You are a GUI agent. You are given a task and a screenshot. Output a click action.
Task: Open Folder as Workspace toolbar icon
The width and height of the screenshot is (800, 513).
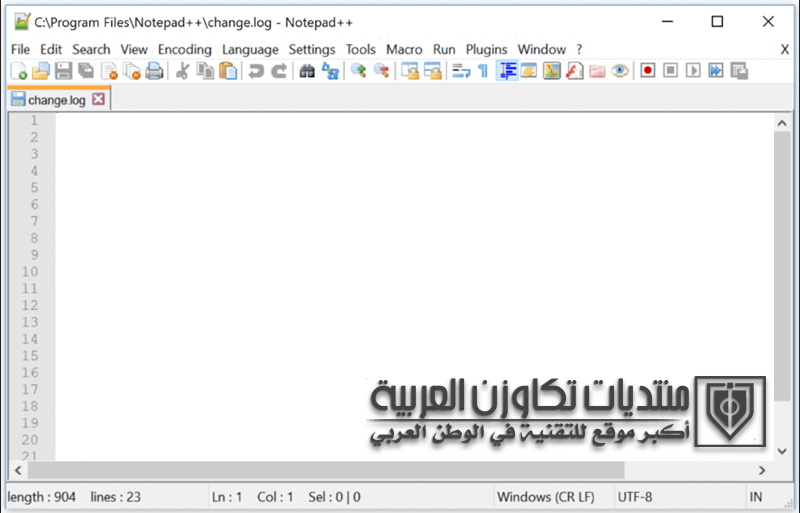click(x=597, y=71)
